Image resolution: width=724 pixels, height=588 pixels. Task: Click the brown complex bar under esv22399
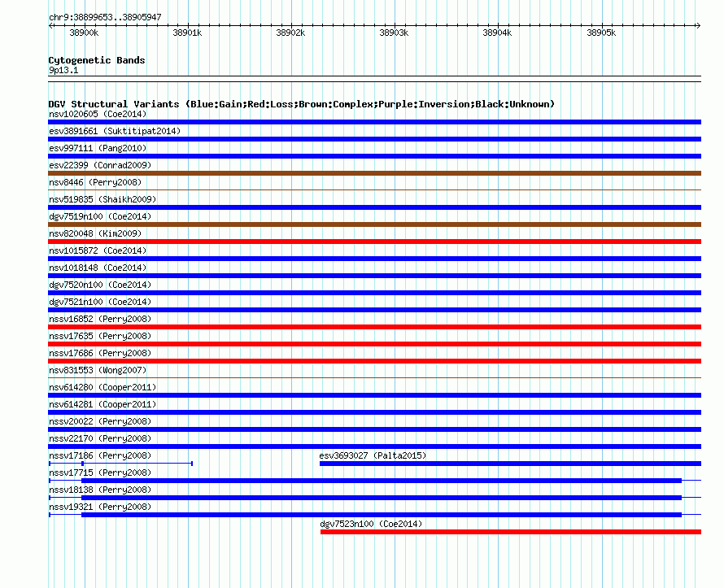[x=374, y=173]
